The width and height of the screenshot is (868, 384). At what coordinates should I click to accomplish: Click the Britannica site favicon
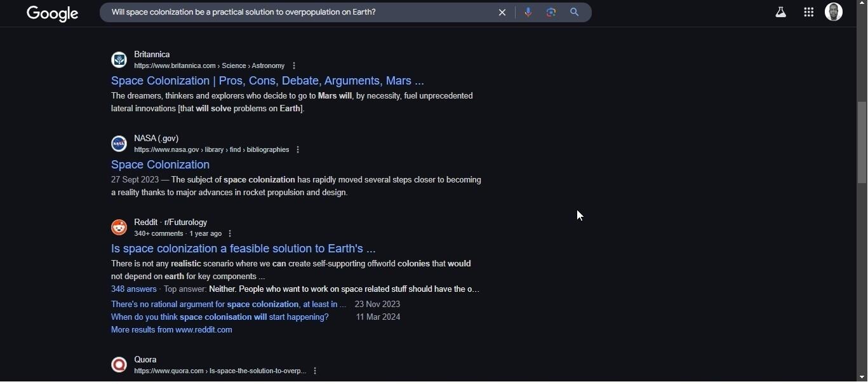(119, 60)
